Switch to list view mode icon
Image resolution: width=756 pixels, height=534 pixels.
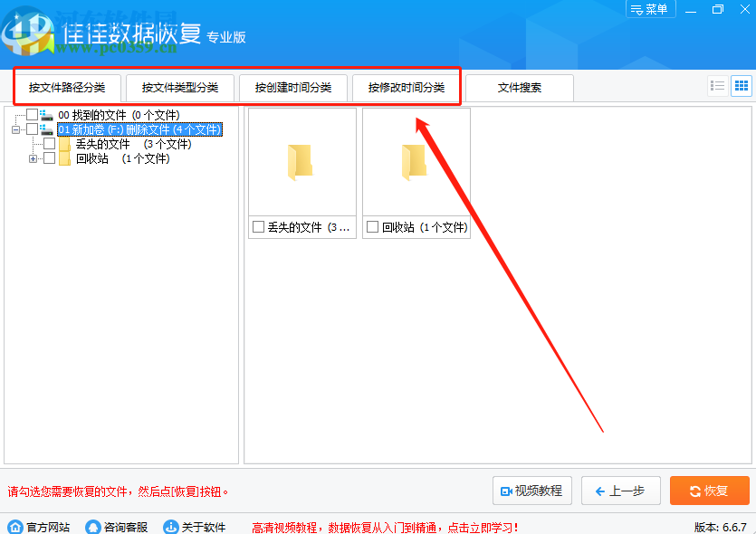coord(717,86)
